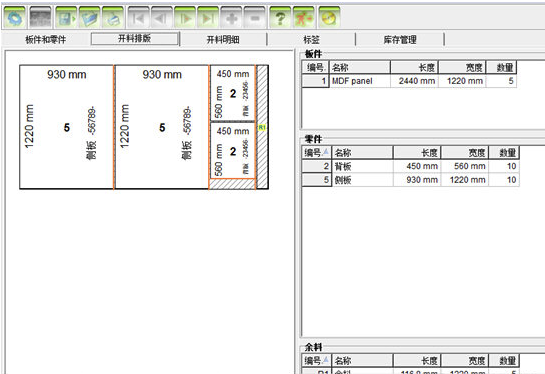Go to next layout with forward arrow

(185, 18)
